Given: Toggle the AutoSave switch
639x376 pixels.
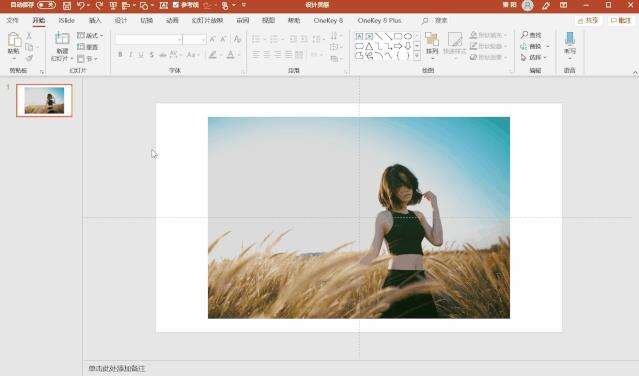Looking at the screenshot, I should click(46, 5).
